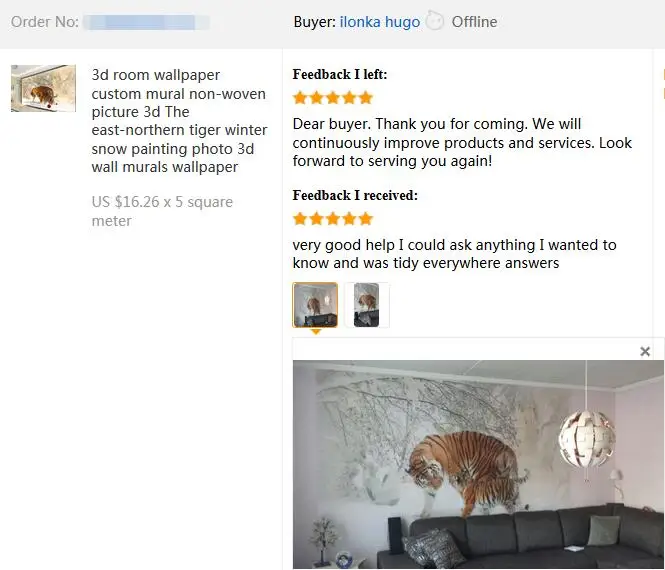Click the buyer's very good help comment
The height and width of the screenshot is (570, 665).
[454, 254]
